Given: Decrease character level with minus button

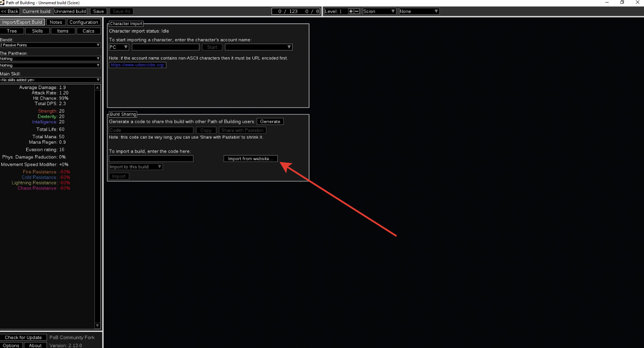Looking at the screenshot, I should coord(357,11).
